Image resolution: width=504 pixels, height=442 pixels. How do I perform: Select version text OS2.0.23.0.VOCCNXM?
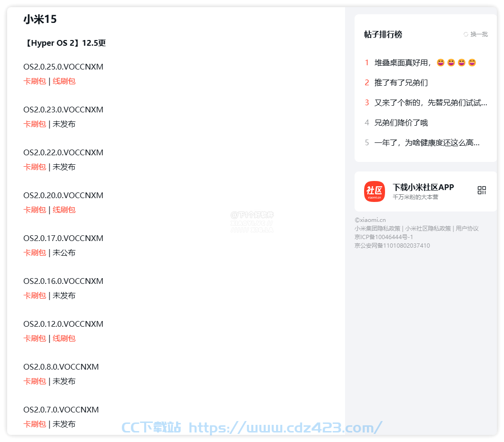tap(63, 110)
